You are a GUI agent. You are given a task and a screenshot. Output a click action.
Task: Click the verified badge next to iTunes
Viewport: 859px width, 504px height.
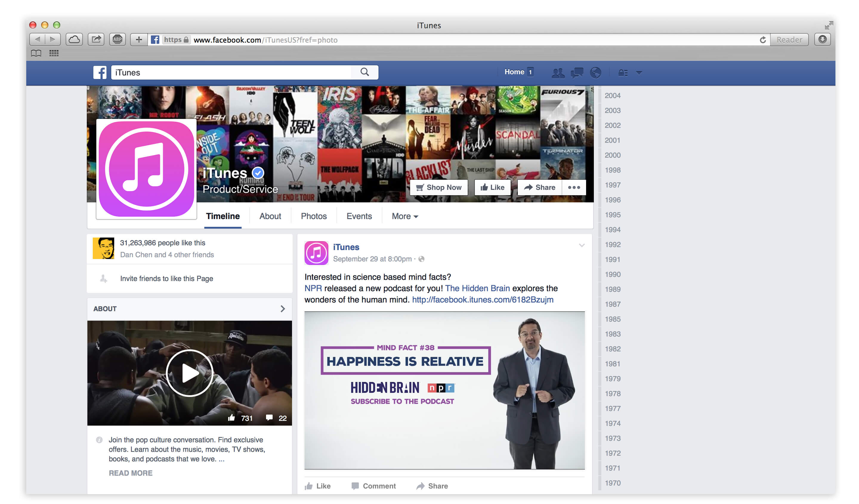click(258, 173)
